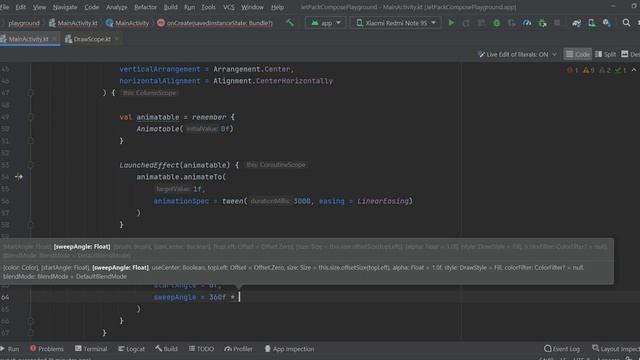The width and height of the screenshot is (640, 360).
Task: Click the playground breadcrumb
Action: (24, 23)
